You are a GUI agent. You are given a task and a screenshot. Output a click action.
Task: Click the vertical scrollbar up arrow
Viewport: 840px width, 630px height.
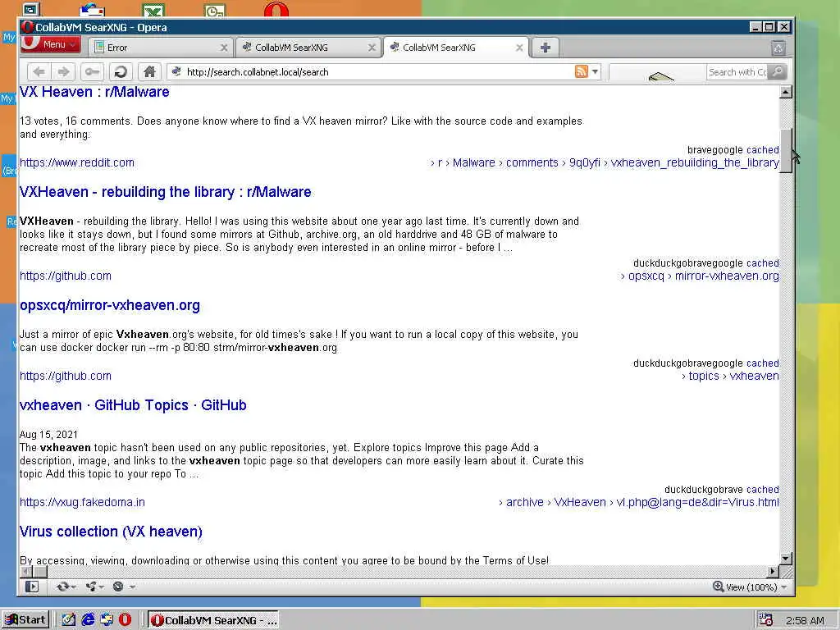[785, 92]
